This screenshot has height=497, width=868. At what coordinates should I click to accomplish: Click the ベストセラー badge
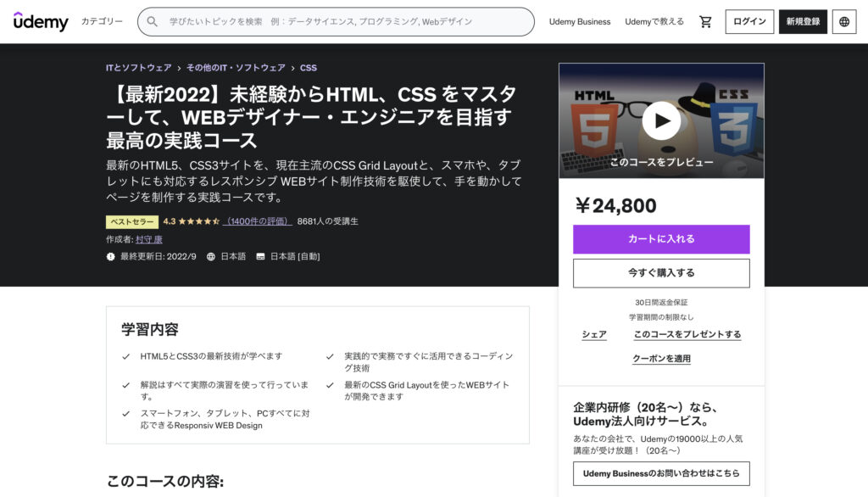pyautogui.click(x=132, y=221)
